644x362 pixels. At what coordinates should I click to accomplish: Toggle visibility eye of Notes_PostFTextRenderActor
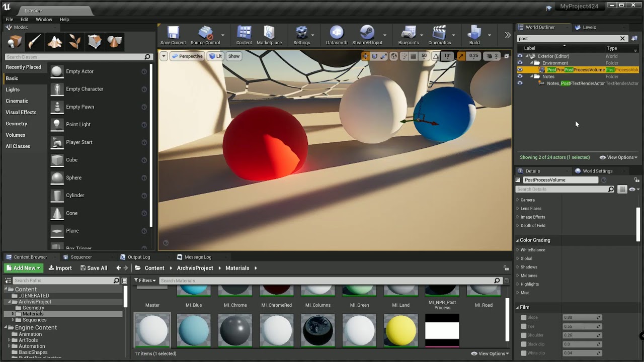520,83
